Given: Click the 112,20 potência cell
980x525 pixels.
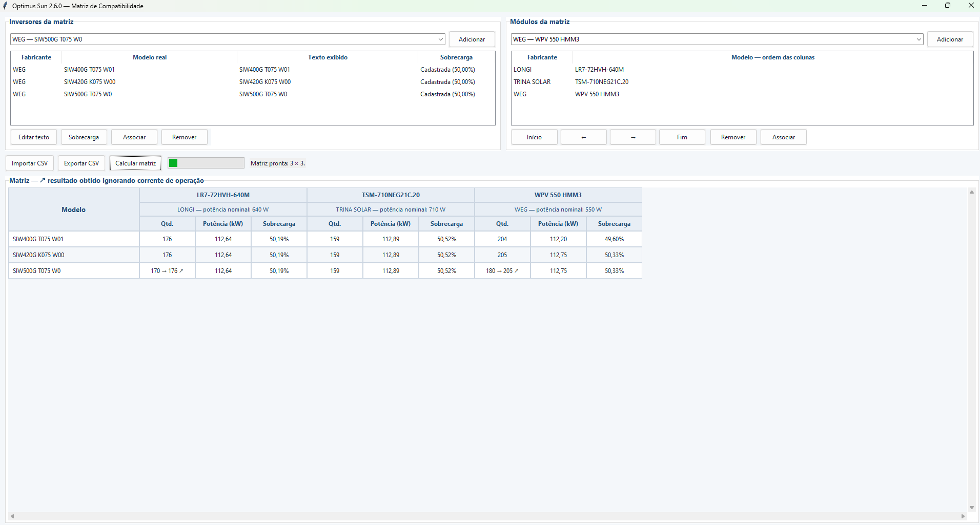Looking at the screenshot, I should coord(558,239).
